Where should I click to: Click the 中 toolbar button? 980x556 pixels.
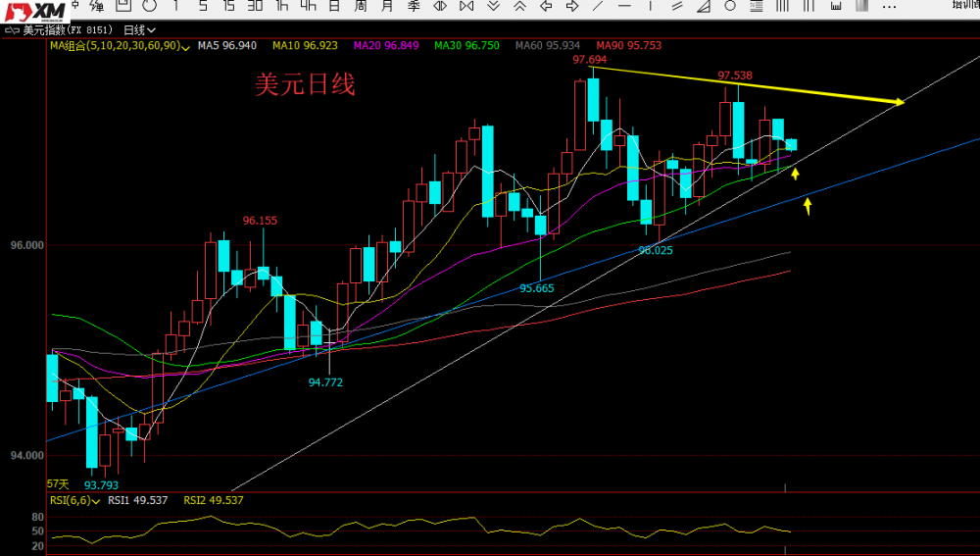coord(75,5)
